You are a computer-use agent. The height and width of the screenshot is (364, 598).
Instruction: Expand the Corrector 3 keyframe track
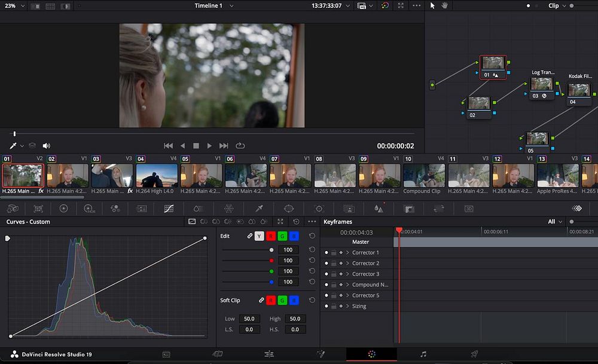click(x=347, y=274)
